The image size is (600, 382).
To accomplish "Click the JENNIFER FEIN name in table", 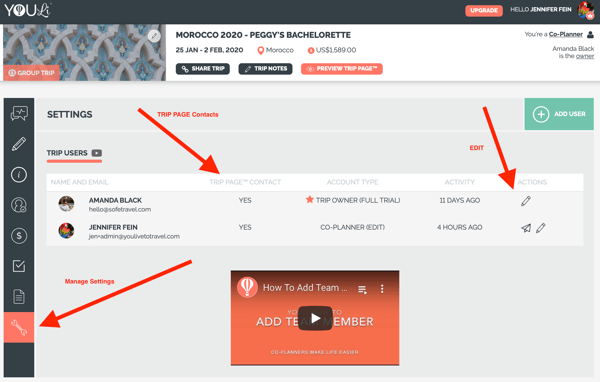I will click(x=113, y=227).
